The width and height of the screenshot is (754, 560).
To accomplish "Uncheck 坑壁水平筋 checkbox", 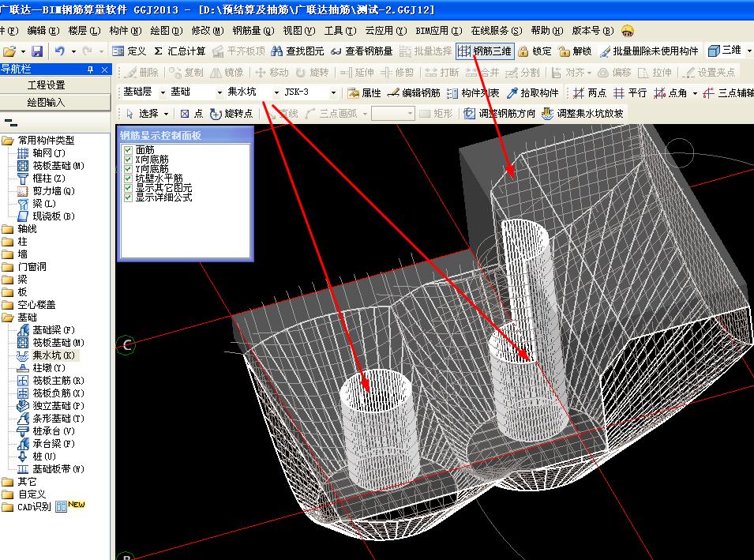I will click(128, 179).
